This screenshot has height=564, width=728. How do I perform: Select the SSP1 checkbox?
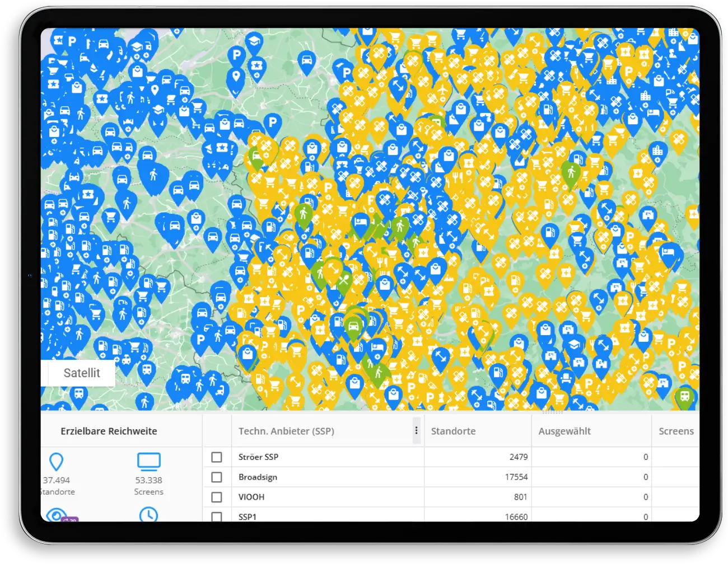coord(217,516)
